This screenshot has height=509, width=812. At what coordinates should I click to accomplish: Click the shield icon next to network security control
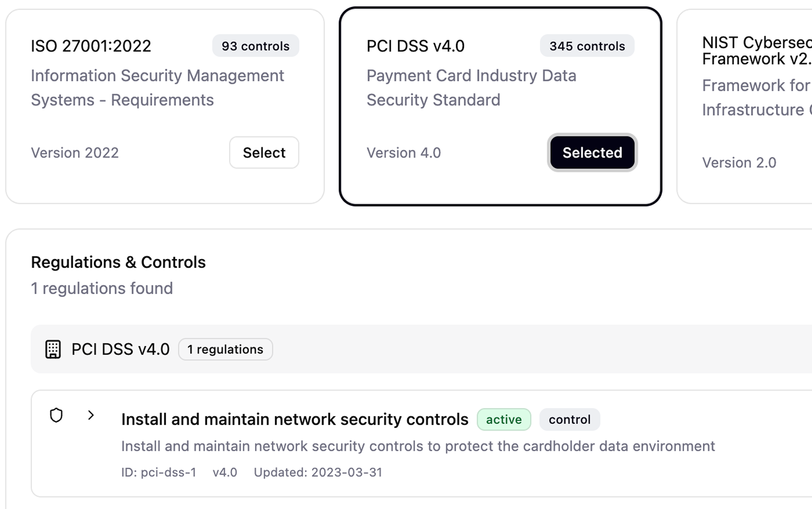56,416
